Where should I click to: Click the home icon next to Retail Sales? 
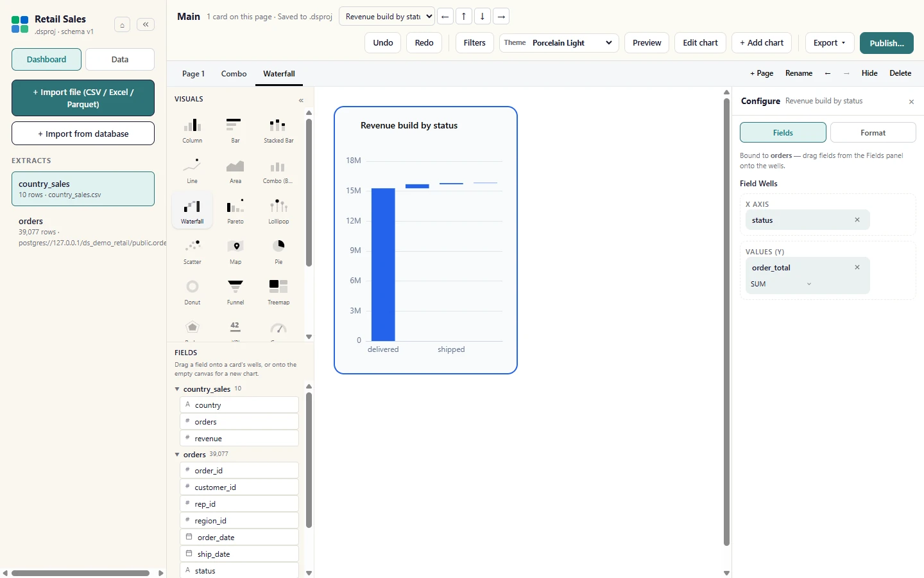(122, 25)
